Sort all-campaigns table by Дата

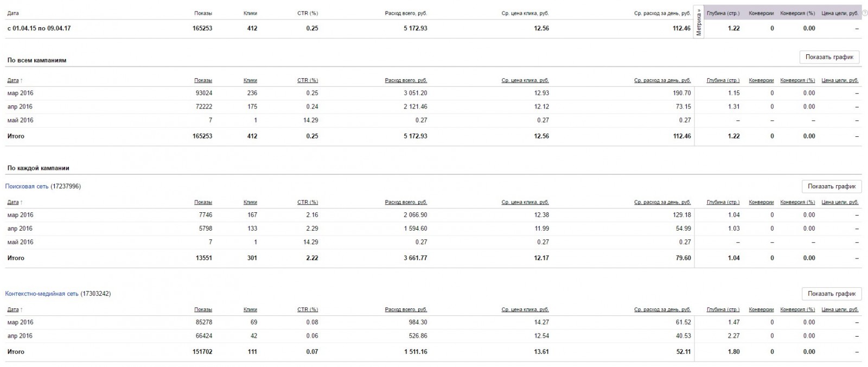coord(13,80)
